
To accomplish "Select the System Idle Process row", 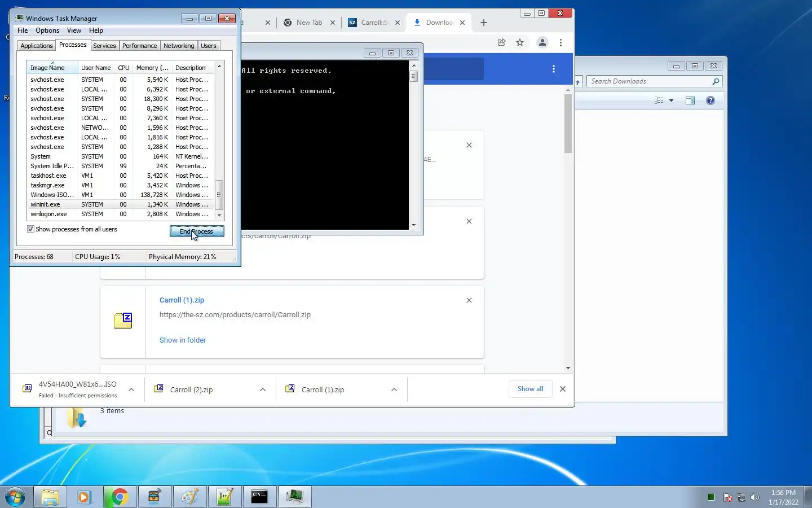I will click(121, 166).
